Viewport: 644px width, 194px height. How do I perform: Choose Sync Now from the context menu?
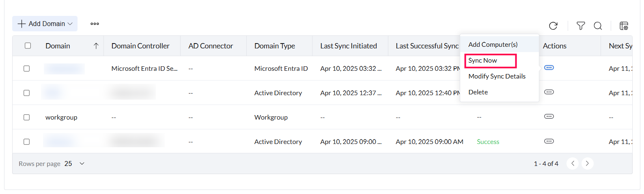482,61
